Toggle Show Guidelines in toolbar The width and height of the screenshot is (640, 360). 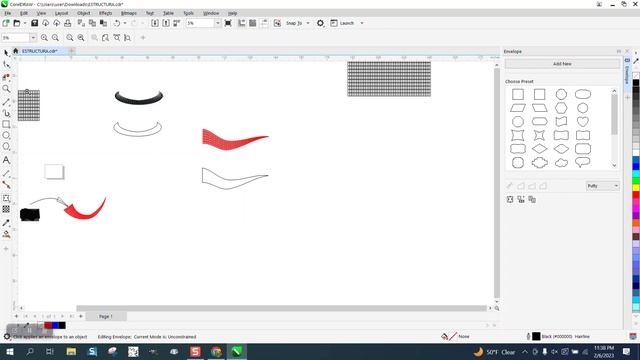coord(264,23)
